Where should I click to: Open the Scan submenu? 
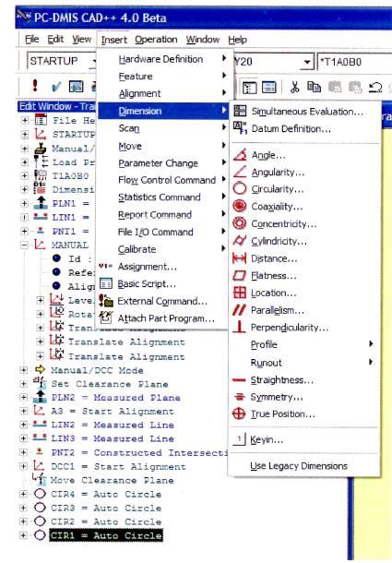pos(163,128)
